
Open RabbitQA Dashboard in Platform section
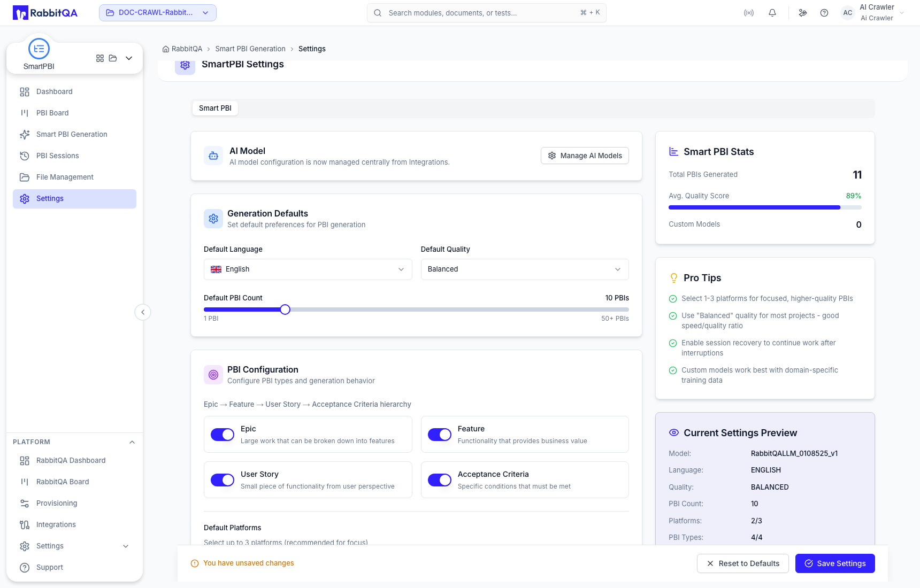click(74, 461)
